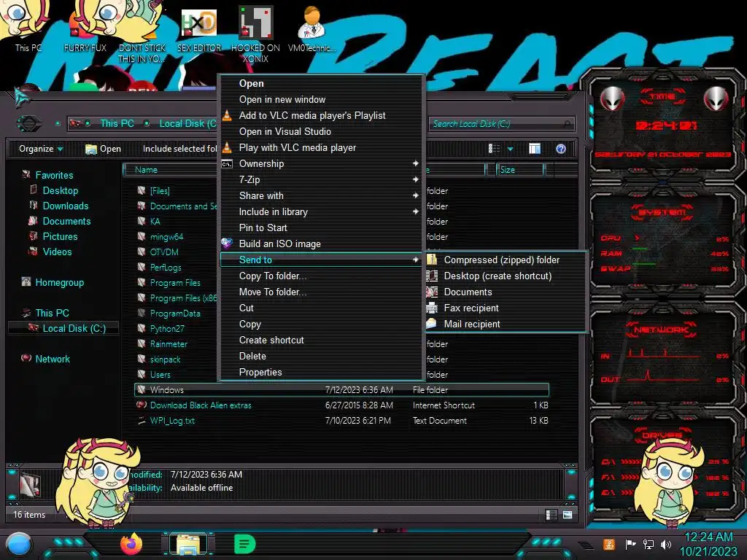The width and height of the screenshot is (747, 560).
Task: Send to Fax recipient
Action: (x=505, y=308)
